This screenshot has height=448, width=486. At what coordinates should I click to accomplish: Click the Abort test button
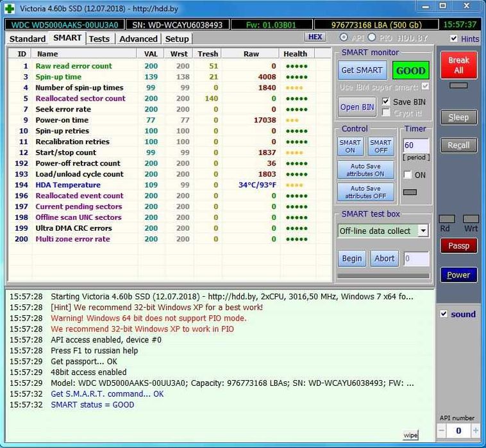[384, 258]
